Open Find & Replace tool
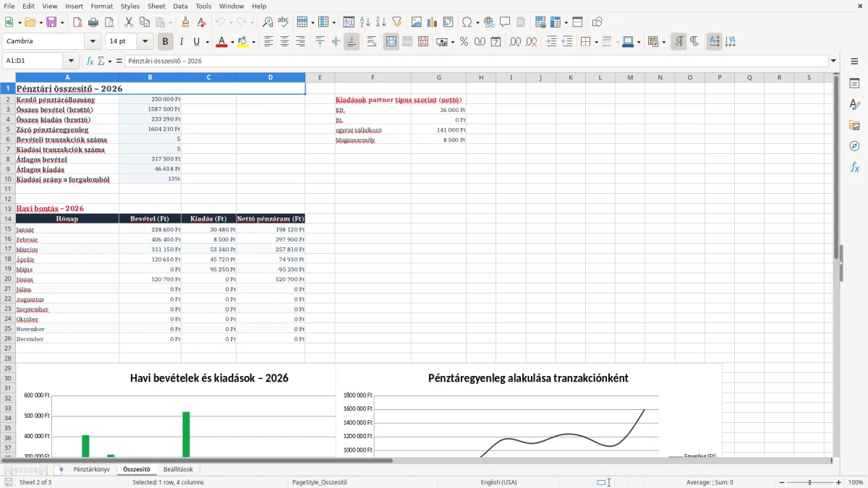This screenshot has height=488, width=868. [268, 22]
